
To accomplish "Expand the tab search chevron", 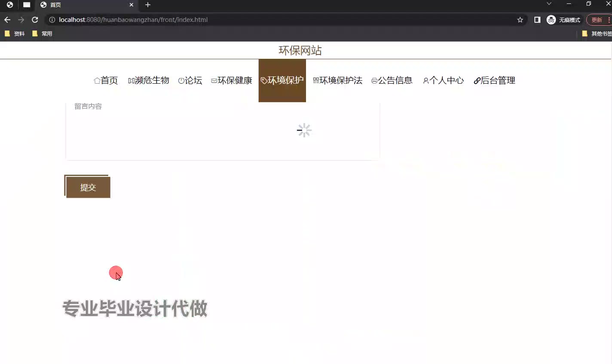I will (x=549, y=4).
